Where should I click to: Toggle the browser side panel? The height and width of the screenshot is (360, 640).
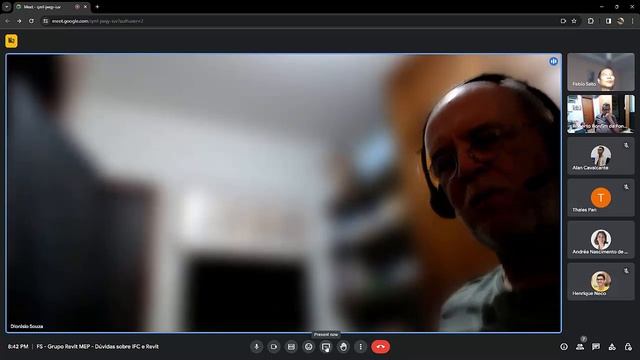[608, 21]
